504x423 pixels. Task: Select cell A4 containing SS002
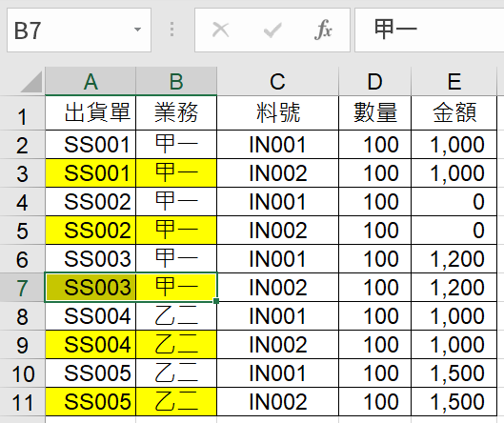pos(91,202)
